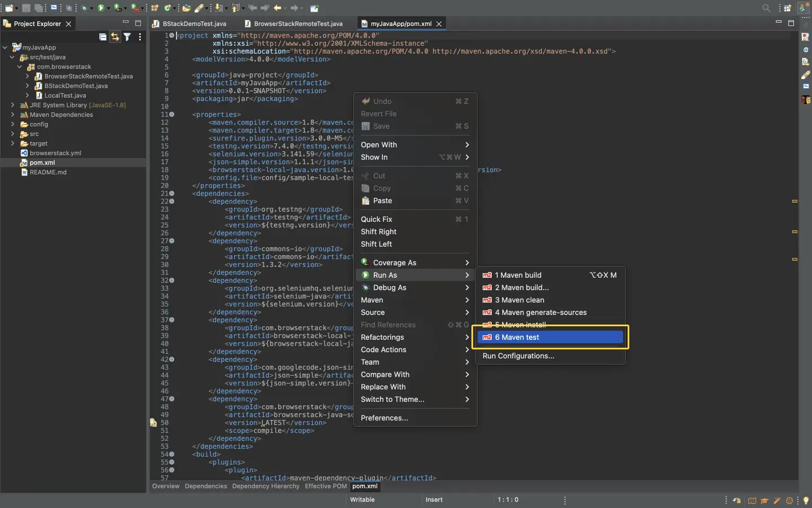Click the Debug bug icon in toolbar
The width and height of the screenshot is (812, 508).
pos(84,8)
